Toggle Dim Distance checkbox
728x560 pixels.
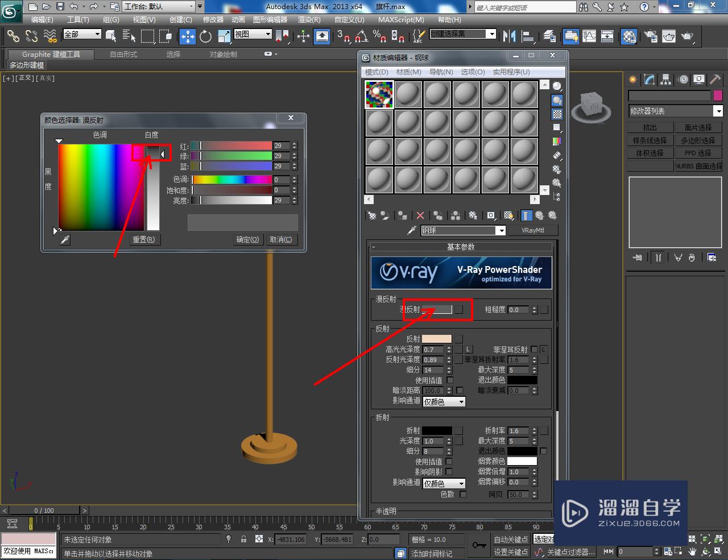click(460, 391)
